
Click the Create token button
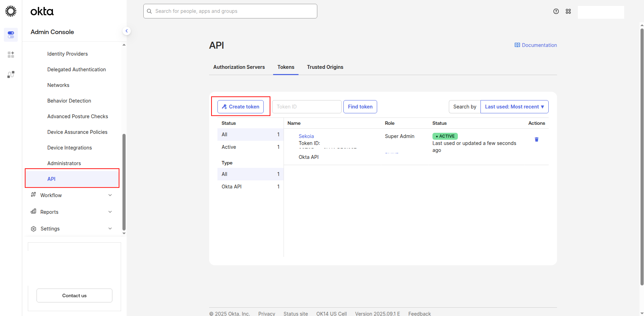click(240, 107)
